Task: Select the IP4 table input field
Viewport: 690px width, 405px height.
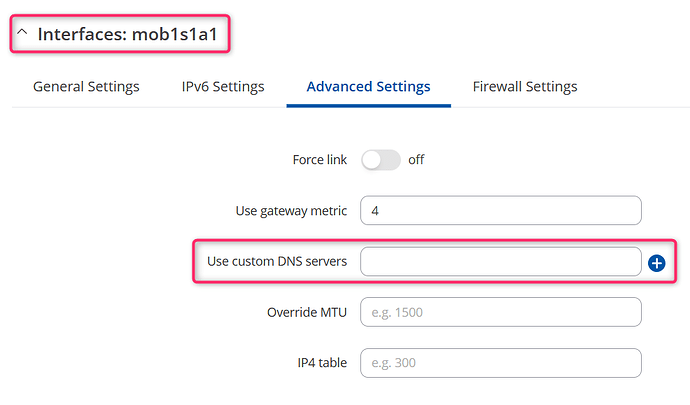Action: 501,363
